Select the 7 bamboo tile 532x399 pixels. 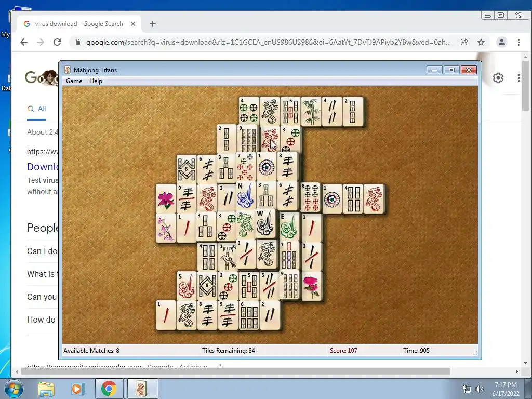pos(289,255)
